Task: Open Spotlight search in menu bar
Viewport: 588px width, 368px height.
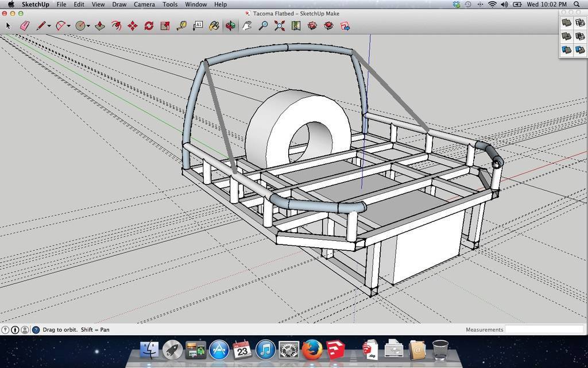Action: [x=577, y=5]
